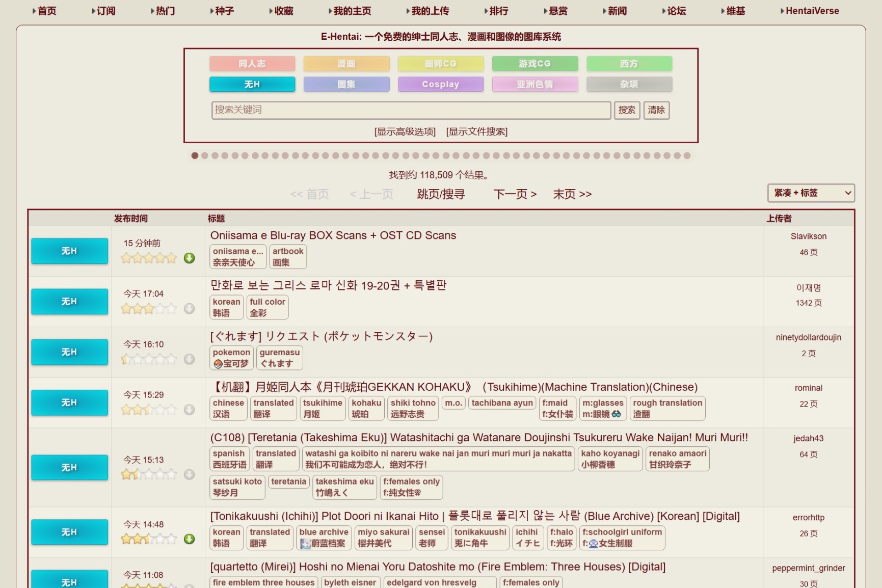The height and width of the screenshot is (588, 882).
Task: Toggle the Cosplay category filter
Action: [x=441, y=84]
